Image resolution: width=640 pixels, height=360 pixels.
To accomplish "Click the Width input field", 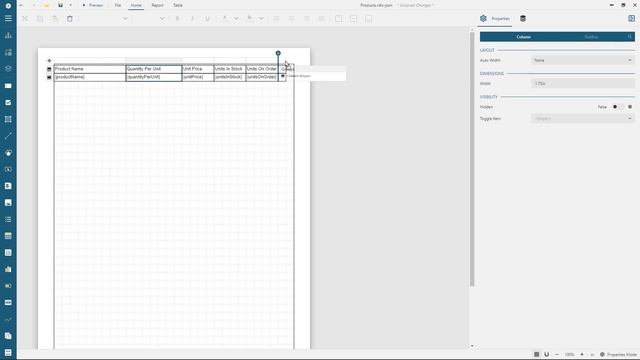I will tap(582, 84).
